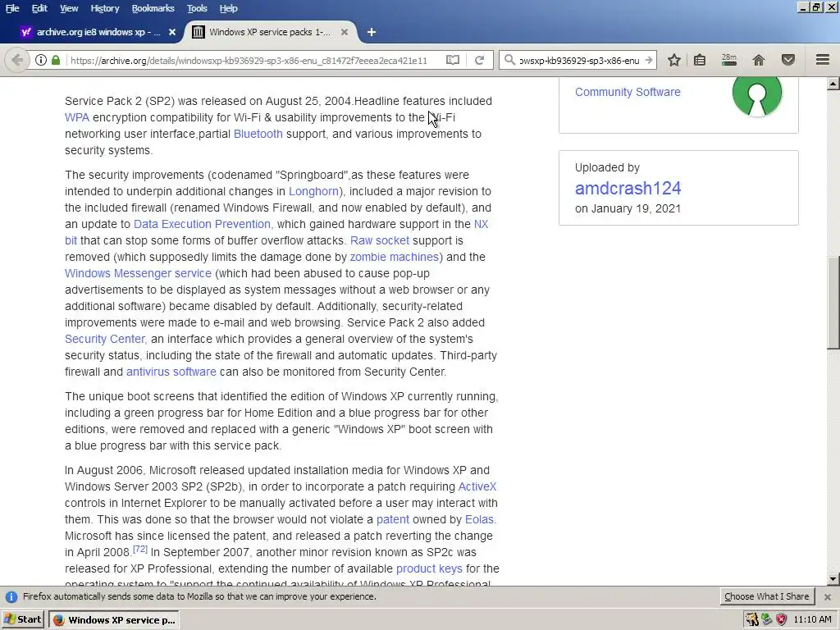Open the Community Software collection link
The height and width of the screenshot is (630, 840).
click(628, 92)
